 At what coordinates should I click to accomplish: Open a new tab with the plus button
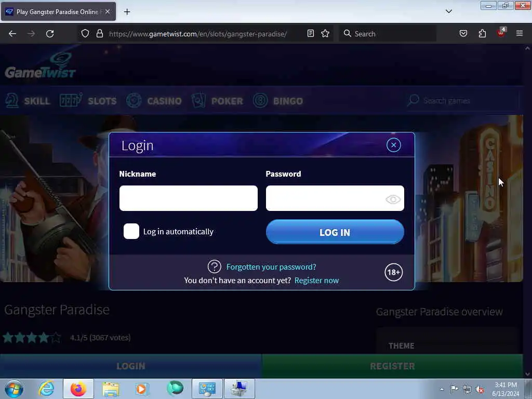coord(127,12)
